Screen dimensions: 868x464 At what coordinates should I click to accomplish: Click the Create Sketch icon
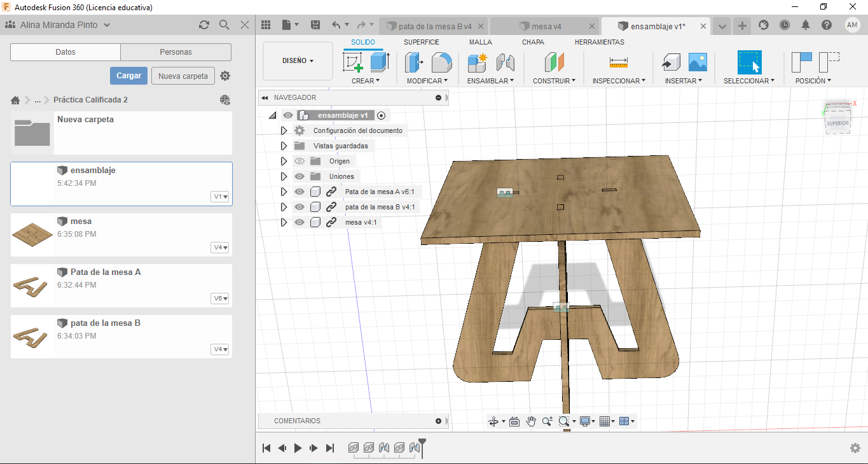(352, 62)
